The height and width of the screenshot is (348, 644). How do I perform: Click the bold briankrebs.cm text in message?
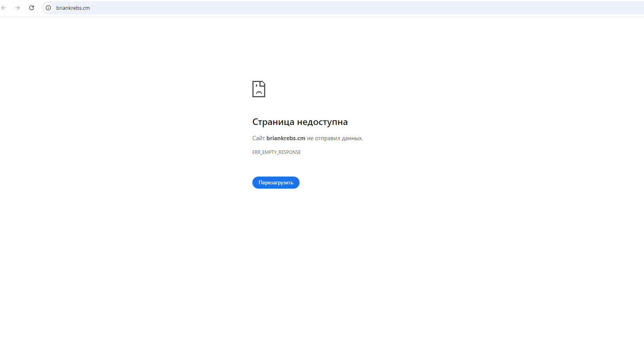click(286, 138)
